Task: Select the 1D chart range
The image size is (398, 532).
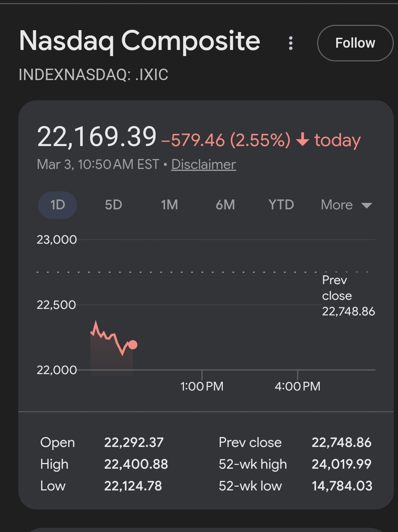Action: point(58,205)
